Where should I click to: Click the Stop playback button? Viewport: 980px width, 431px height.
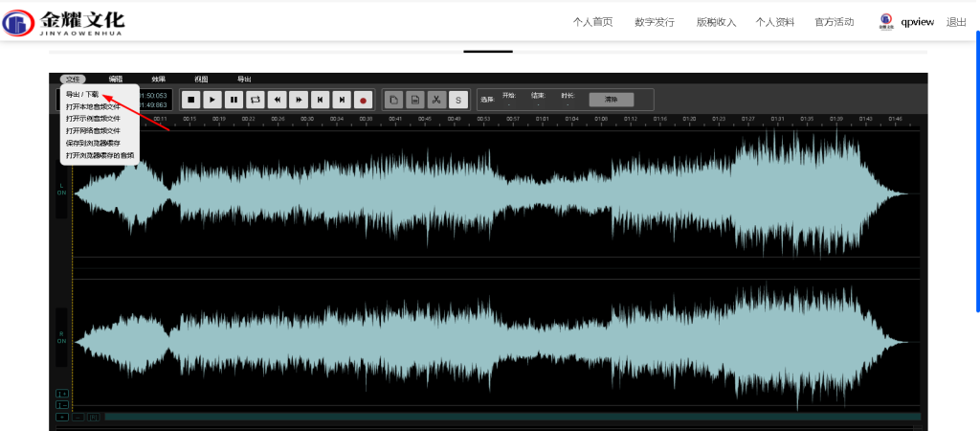tap(191, 100)
